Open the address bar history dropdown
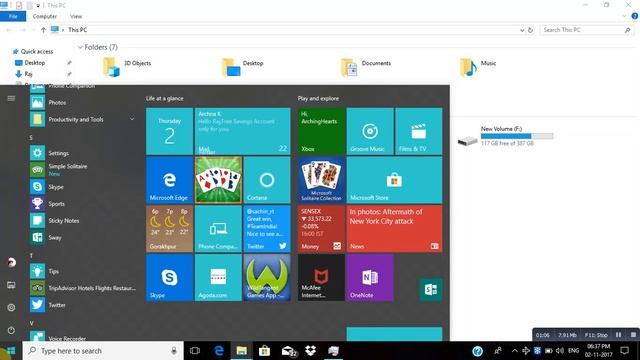 [522, 30]
